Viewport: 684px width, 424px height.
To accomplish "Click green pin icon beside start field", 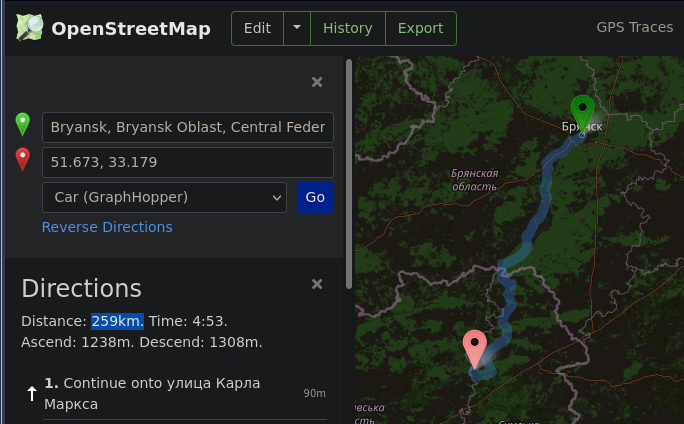I will 23,125.
